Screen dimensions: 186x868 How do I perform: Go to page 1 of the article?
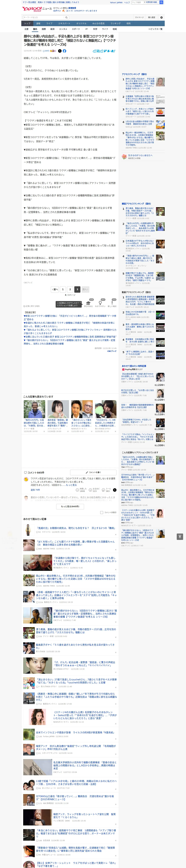[x=63, y=289]
